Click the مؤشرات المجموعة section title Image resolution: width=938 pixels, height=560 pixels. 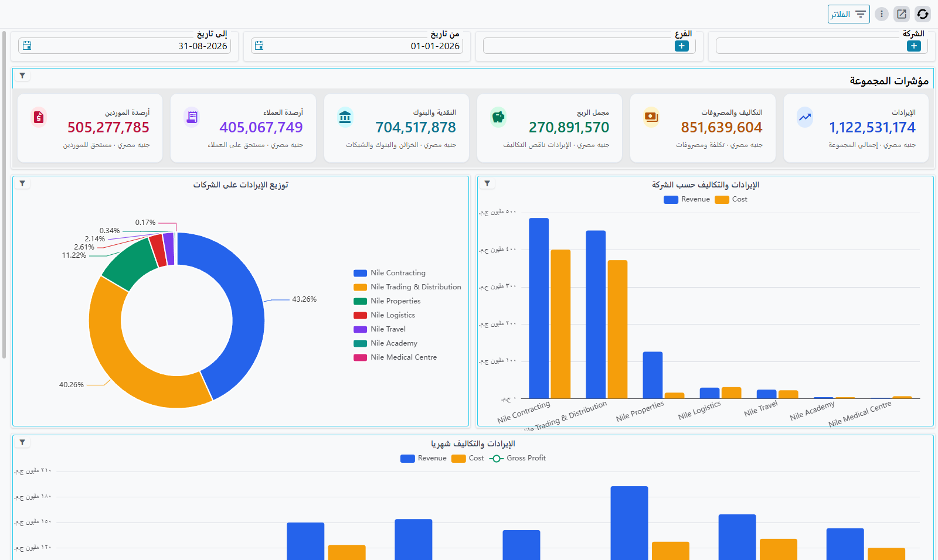click(x=889, y=81)
